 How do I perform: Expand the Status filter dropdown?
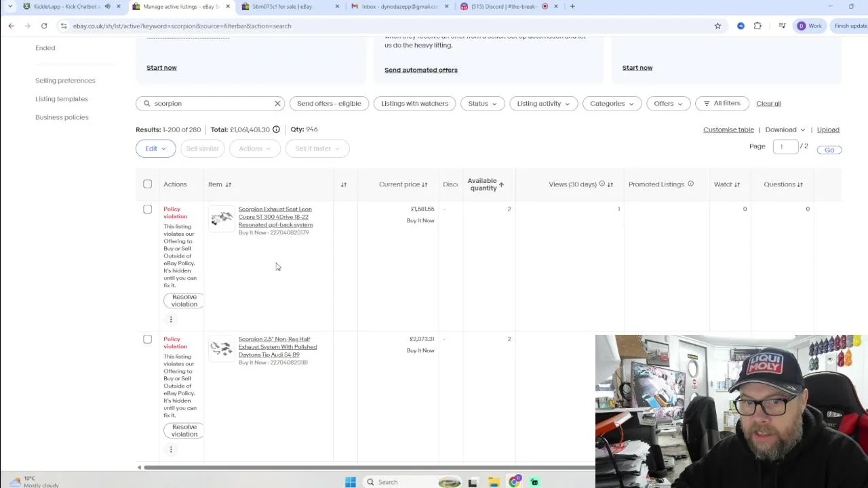pos(482,104)
